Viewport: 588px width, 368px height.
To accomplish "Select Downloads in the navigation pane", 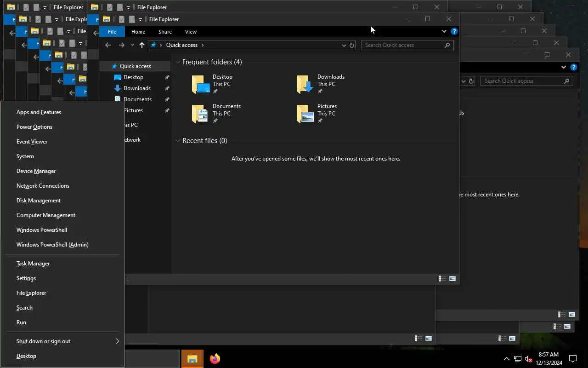I will [137, 88].
